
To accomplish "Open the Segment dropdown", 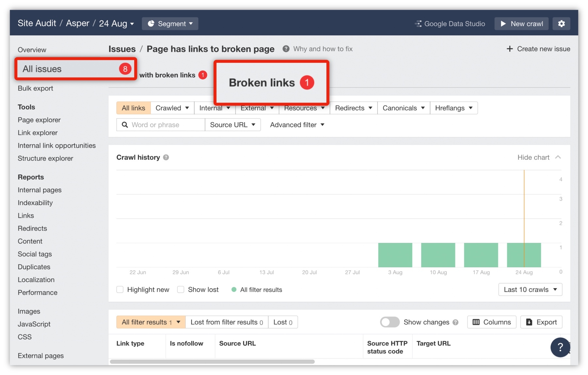I will (x=170, y=24).
